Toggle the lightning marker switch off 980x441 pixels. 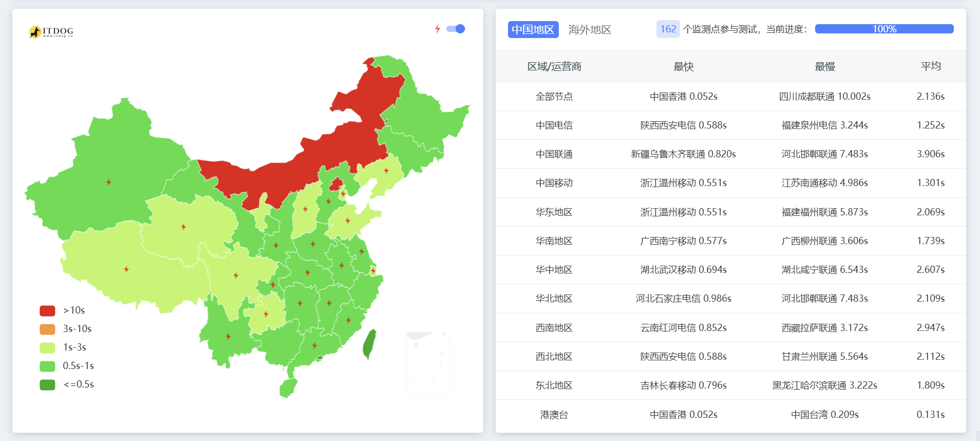tap(456, 29)
